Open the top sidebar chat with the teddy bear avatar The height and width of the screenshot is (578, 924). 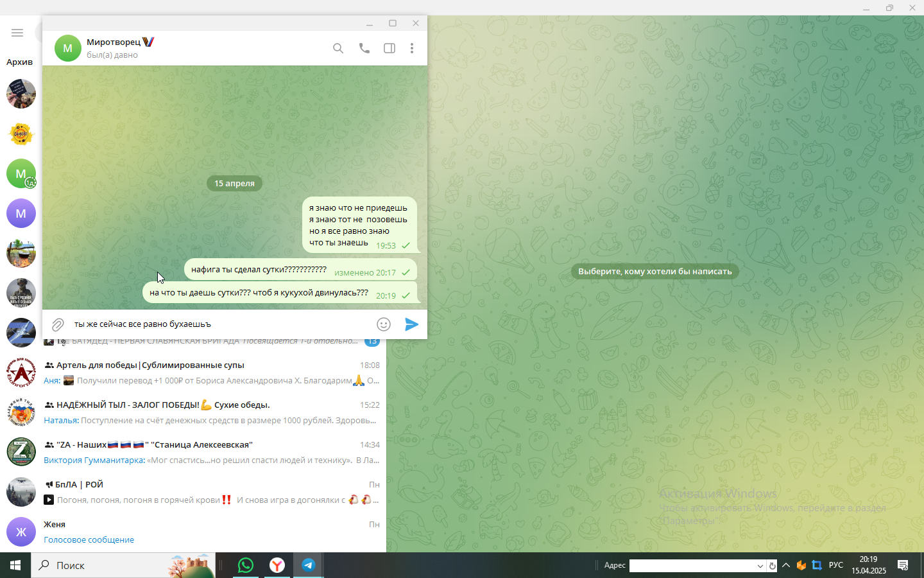[21, 94]
